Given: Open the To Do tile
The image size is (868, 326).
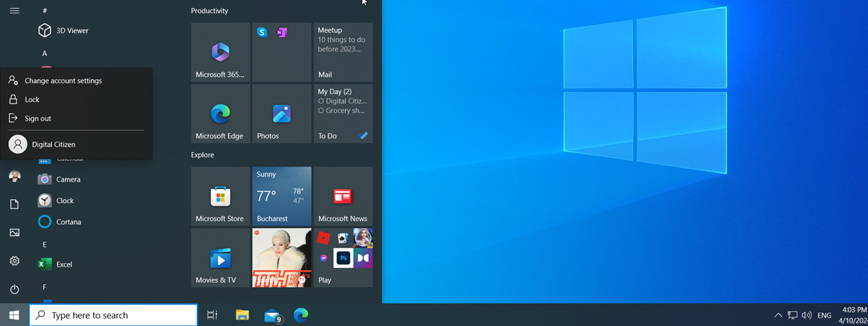Looking at the screenshot, I should [x=343, y=114].
